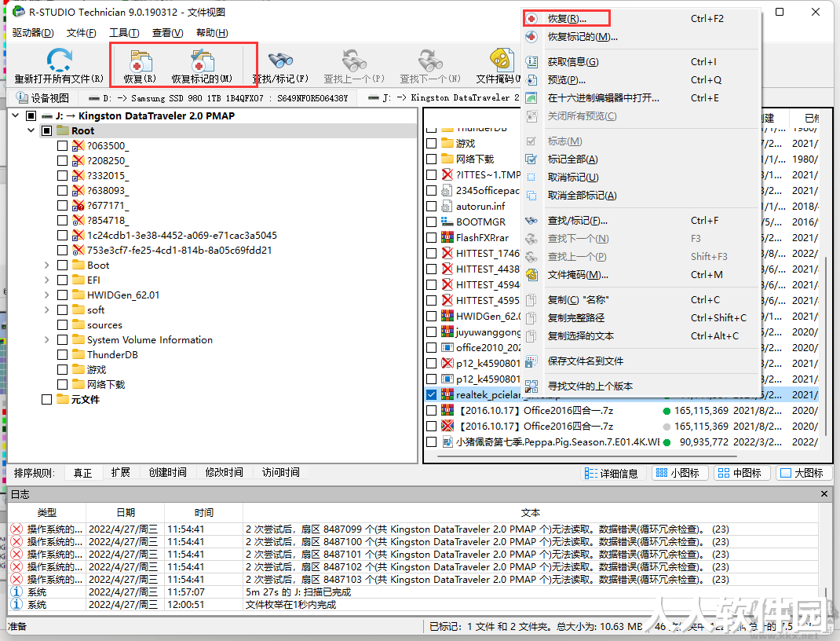Click the 游戏 folder icon in file list

pyautogui.click(x=447, y=143)
